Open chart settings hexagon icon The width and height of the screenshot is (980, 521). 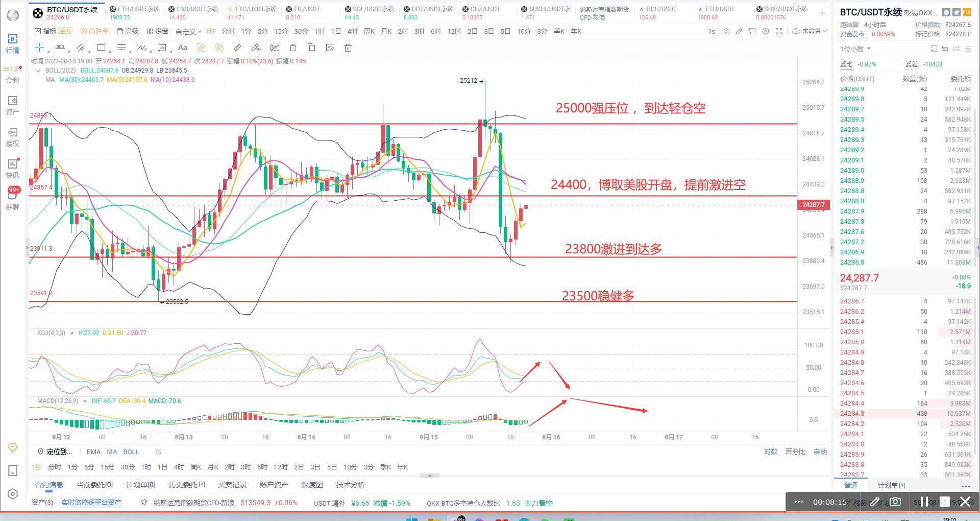tap(766, 32)
